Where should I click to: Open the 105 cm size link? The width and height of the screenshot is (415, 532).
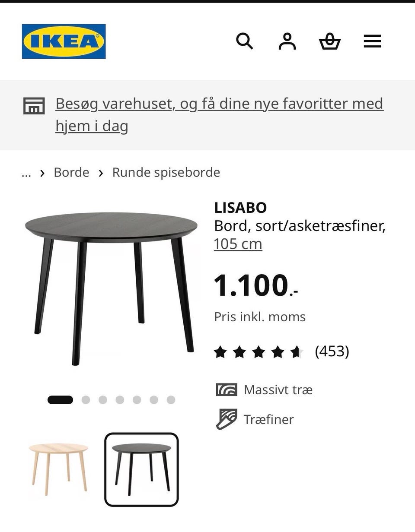point(238,244)
